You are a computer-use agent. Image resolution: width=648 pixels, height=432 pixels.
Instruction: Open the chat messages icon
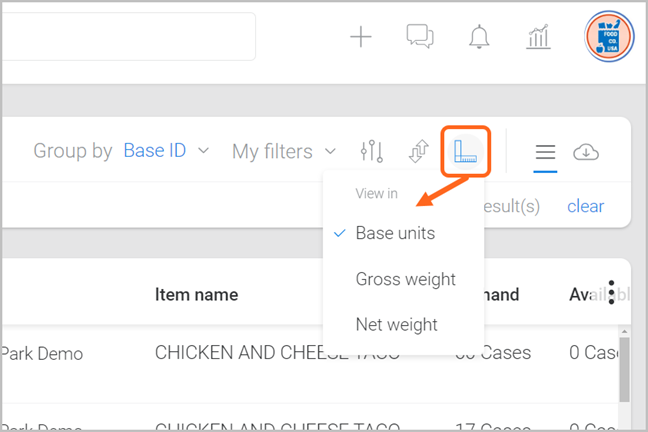click(420, 37)
